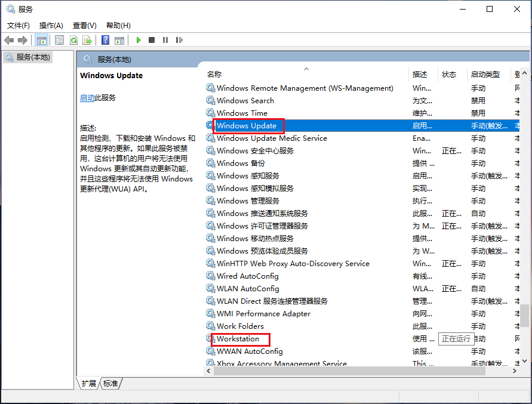
Task: Select 服务(本地) in the left tree
Action: pyautogui.click(x=29, y=57)
